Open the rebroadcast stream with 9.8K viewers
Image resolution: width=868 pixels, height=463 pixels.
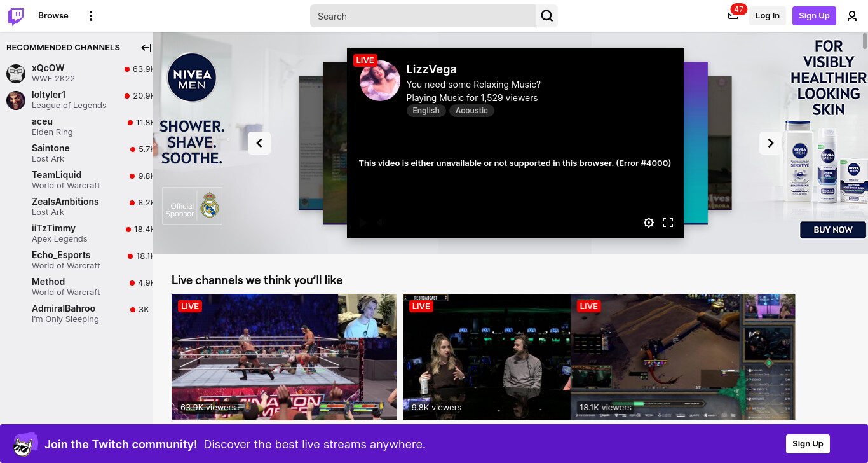[487, 357]
